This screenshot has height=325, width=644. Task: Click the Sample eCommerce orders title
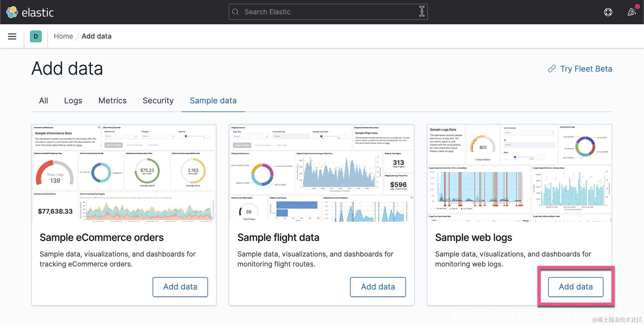point(102,238)
